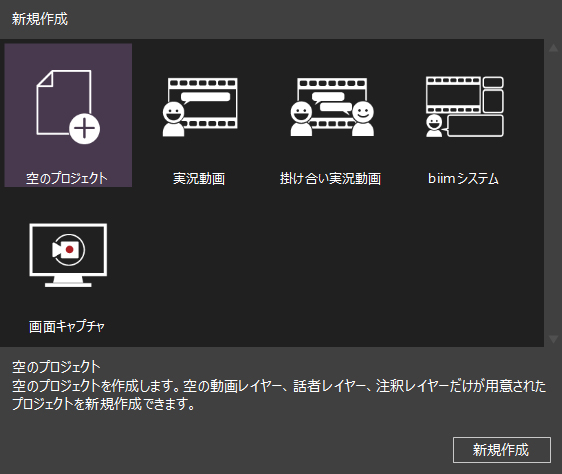This screenshot has height=474, width=562.
Task: Click the 空のプロジェクト label under the highlighted tile
Action: 67,178
